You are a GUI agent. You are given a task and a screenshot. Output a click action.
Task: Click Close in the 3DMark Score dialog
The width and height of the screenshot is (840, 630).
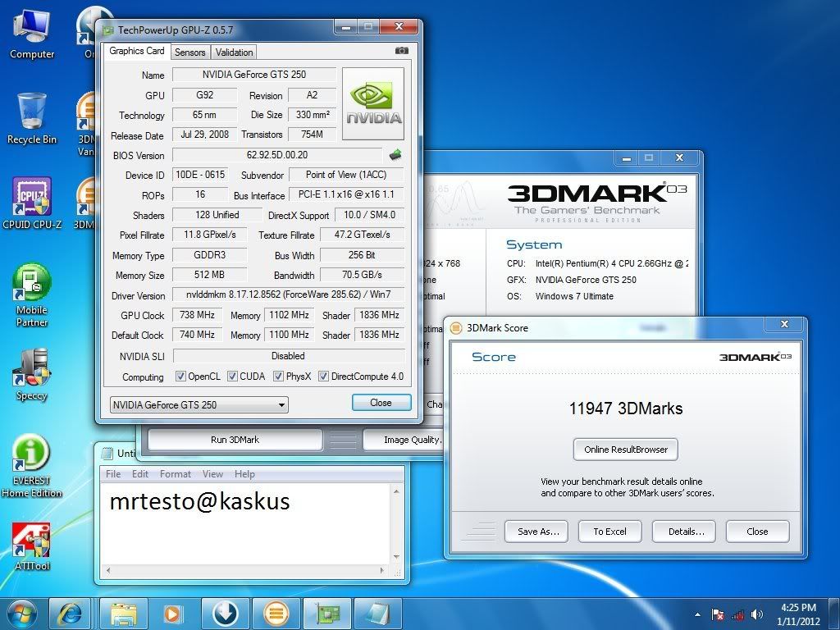[x=757, y=532]
